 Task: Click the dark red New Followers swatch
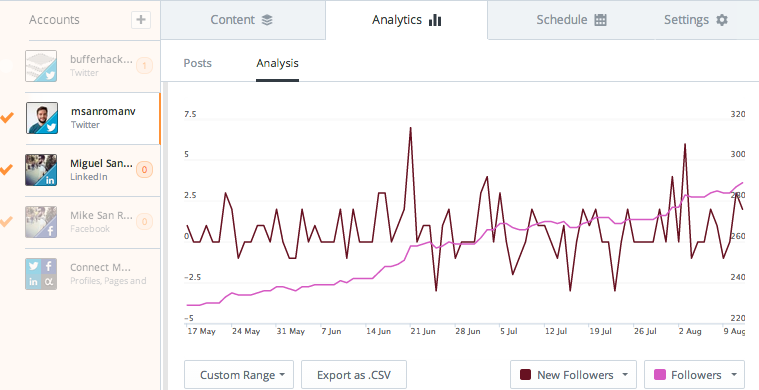[525, 375]
